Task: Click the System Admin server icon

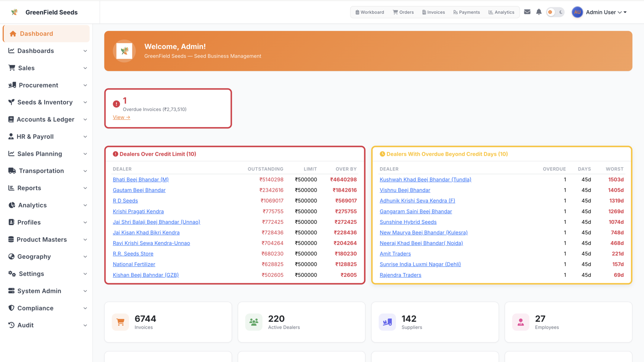Action: pyautogui.click(x=11, y=291)
